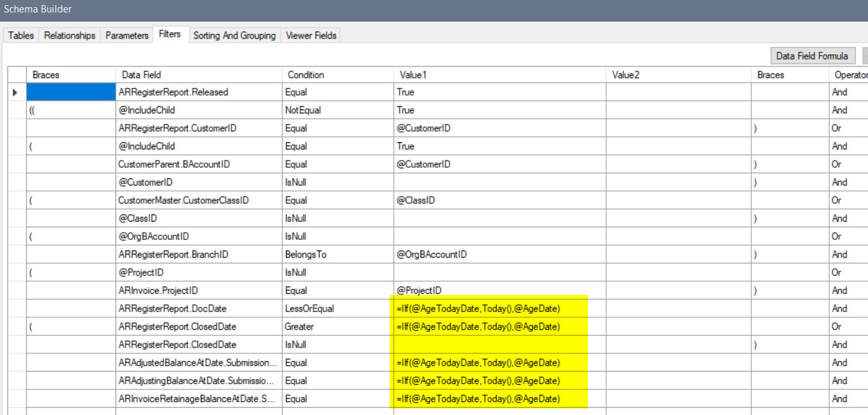Screen dimensions: 868x415
Task: Open the Viewer Fields tab
Action: (x=310, y=35)
